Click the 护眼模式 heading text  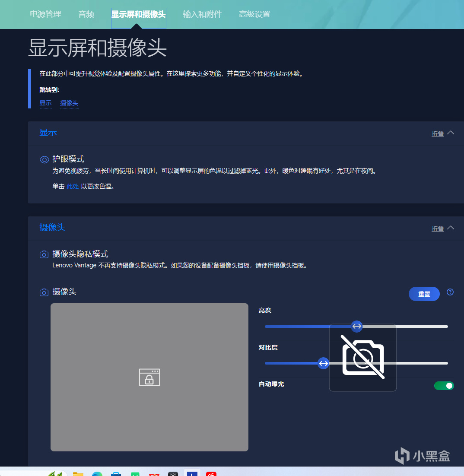tap(68, 159)
